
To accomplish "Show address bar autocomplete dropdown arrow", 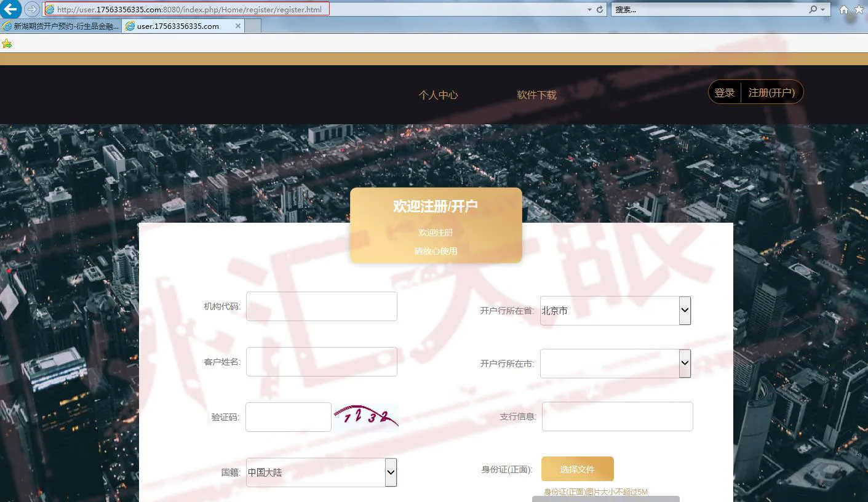I will [x=589, y=9].
